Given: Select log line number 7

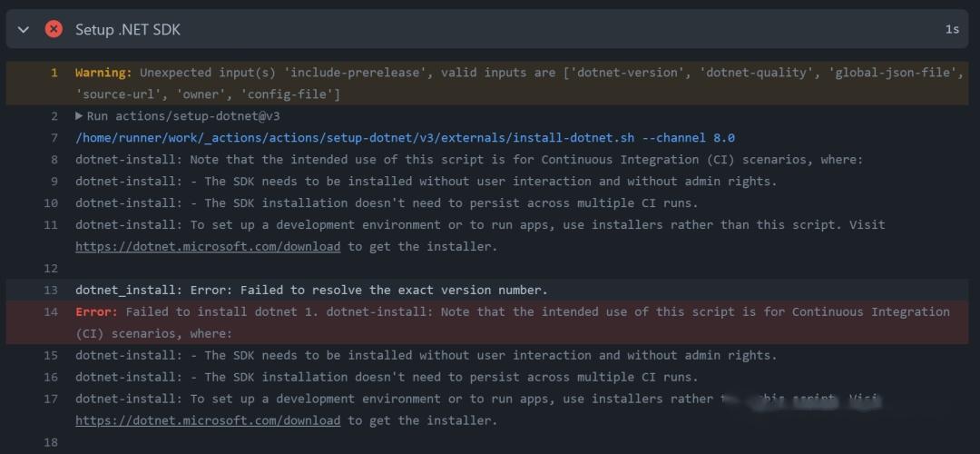Looking at the screenshot, I should (x=54, y=138).
